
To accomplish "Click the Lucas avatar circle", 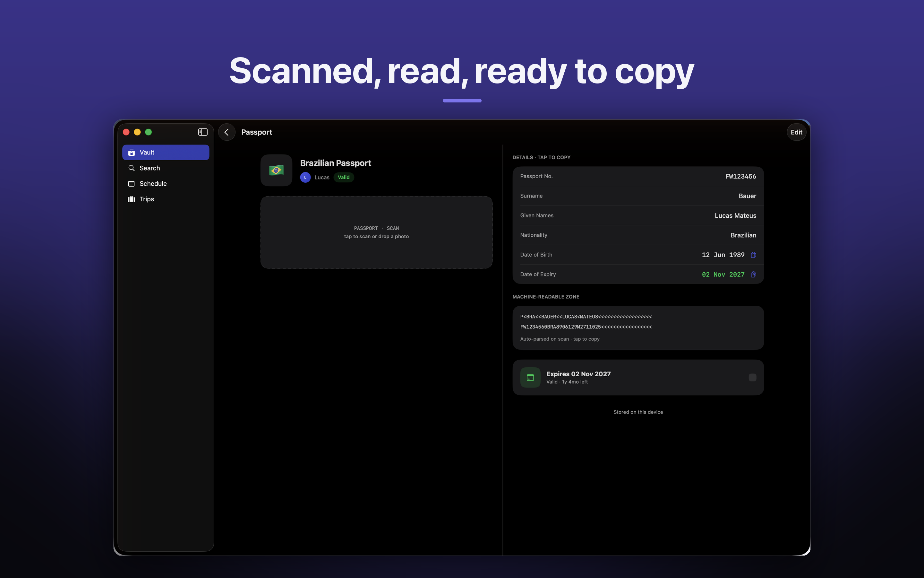I will (x=305, y=177).
